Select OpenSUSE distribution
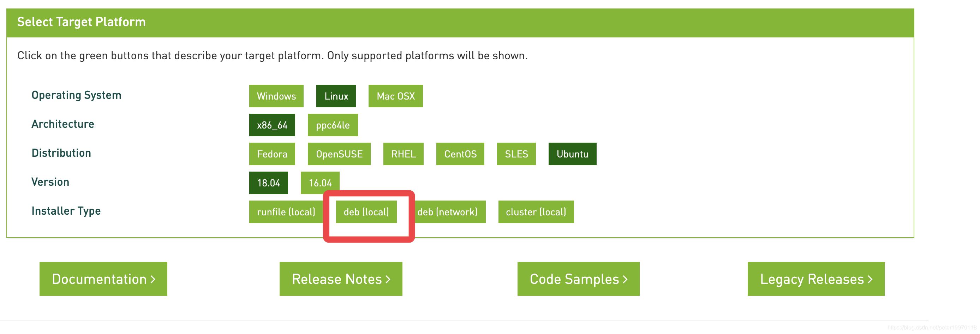Image resolution: width=980 pixels, height=334 pixels. tap(339, 154)
